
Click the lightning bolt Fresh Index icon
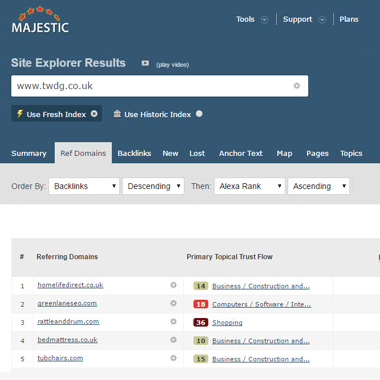(x=20, y=114)
